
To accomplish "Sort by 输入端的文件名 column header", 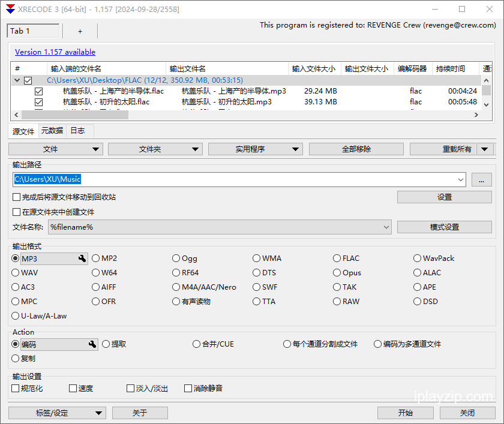I will (106, 69).
